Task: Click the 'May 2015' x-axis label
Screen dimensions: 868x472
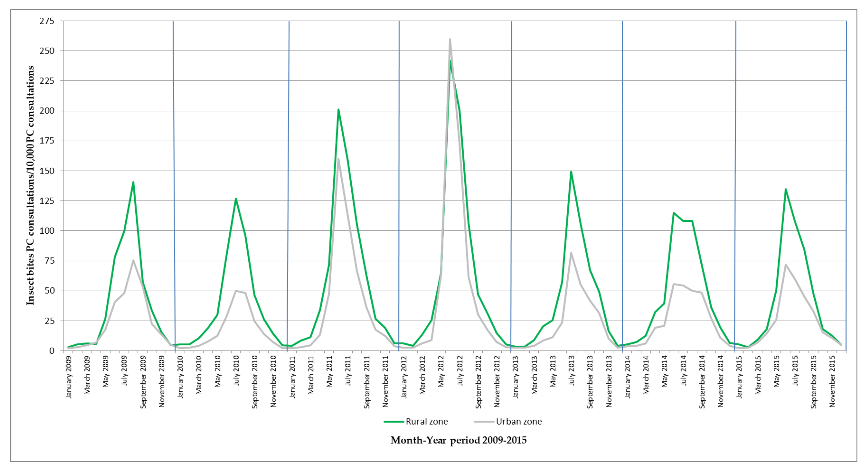Action: [777, 372]
